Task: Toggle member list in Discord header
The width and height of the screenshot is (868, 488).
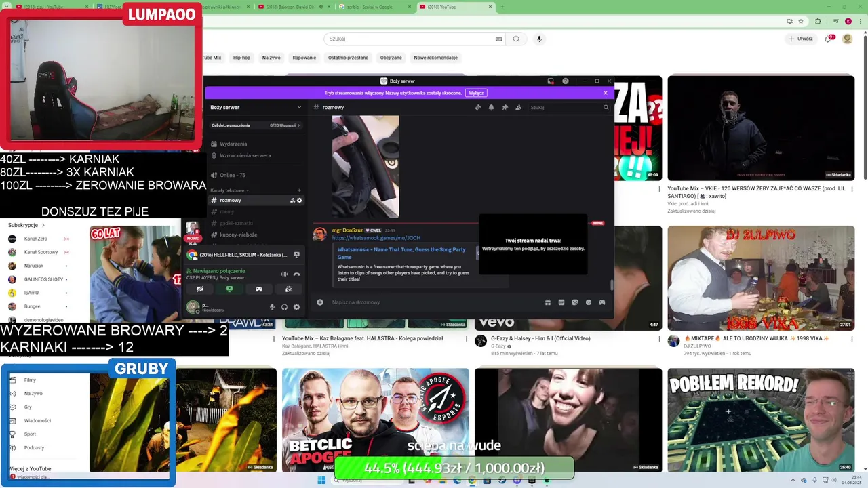Action: pos(518,107)
